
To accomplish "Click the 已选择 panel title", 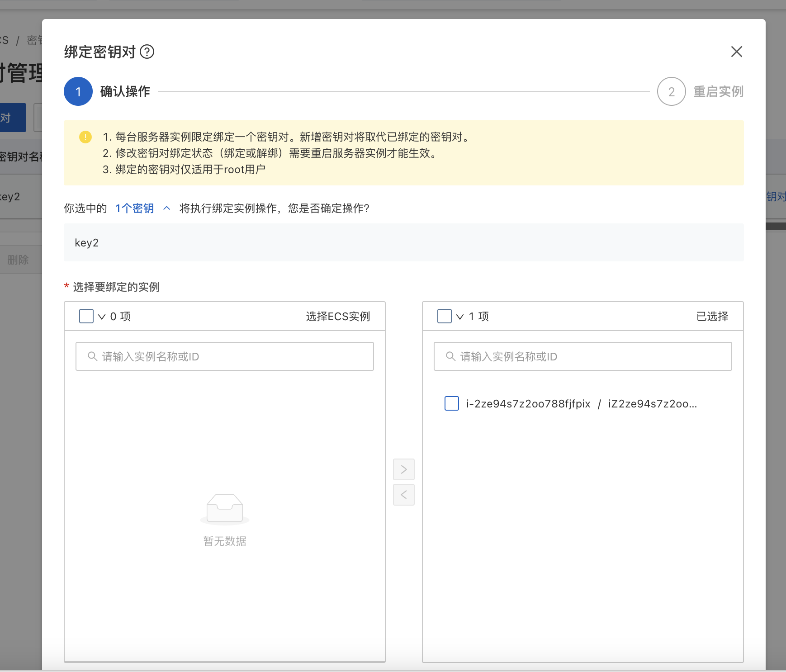I will pos(712,316).
